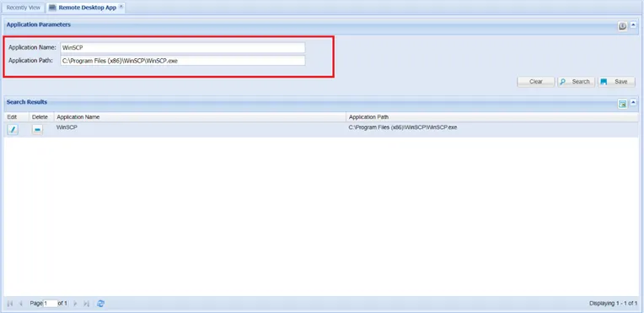Click export icon in Search Results header
The image size is (644, 313).
click(x=623, y=104)
